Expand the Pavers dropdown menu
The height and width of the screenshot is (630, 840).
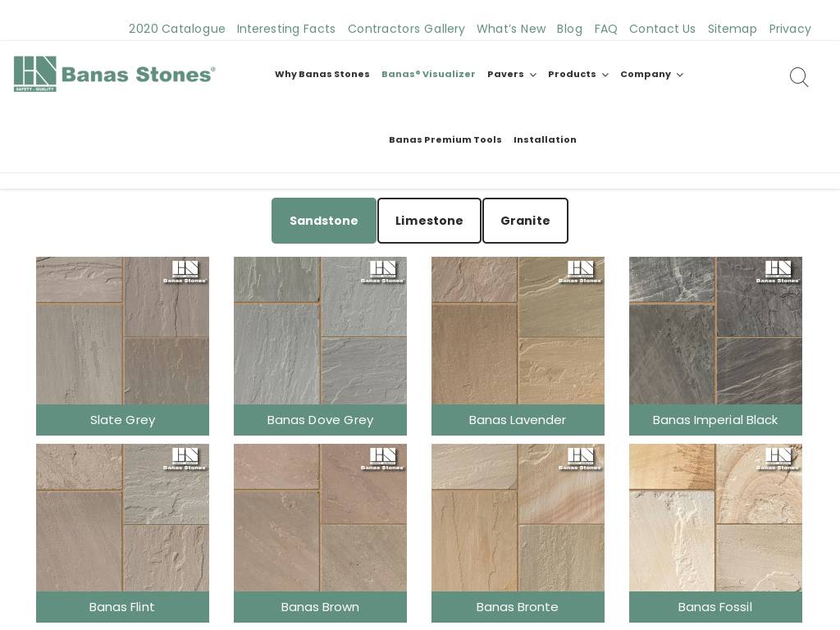click(x=511, y=74)
